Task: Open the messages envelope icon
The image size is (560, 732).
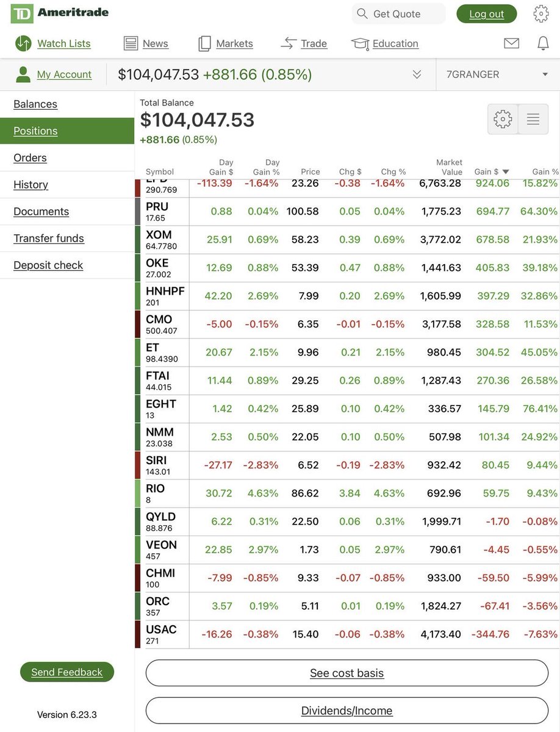Action: pyautogui.click(x=511, y=43)
